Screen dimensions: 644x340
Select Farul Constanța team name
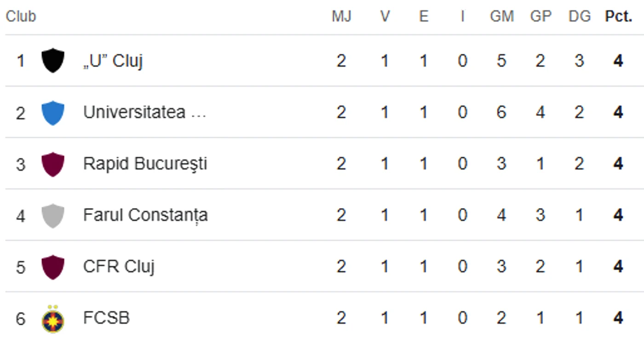[145, 215]
